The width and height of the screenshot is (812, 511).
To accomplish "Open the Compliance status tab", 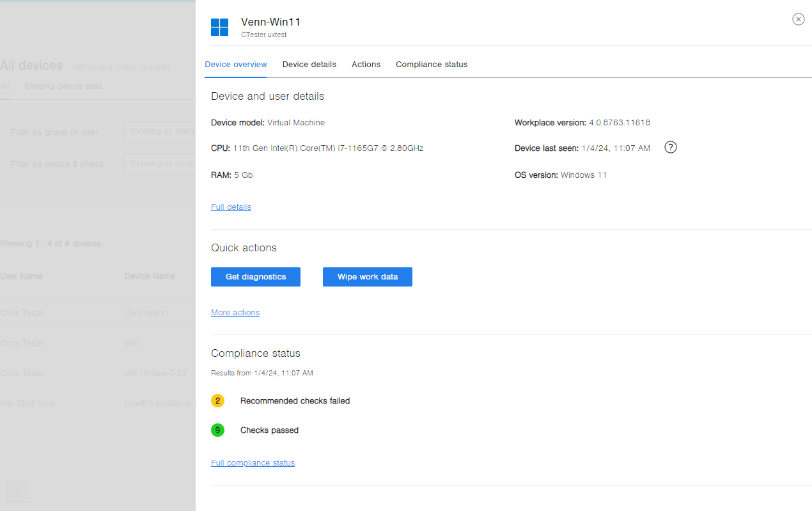I will coord(432,65).
